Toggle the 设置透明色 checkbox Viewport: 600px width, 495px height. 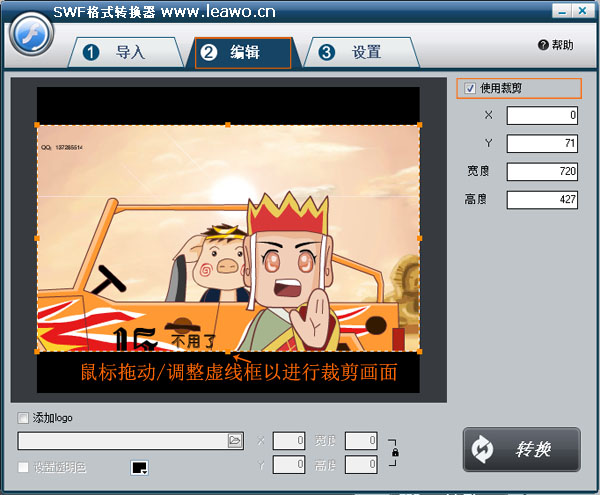pyautogui.click(x=23, y=467)
